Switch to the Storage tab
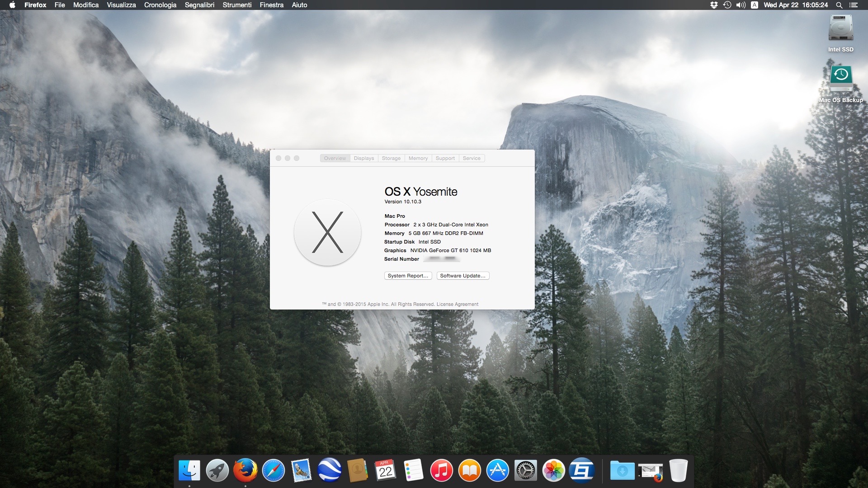868x488 pixels. pyautogui.click(x=391, y=158)
